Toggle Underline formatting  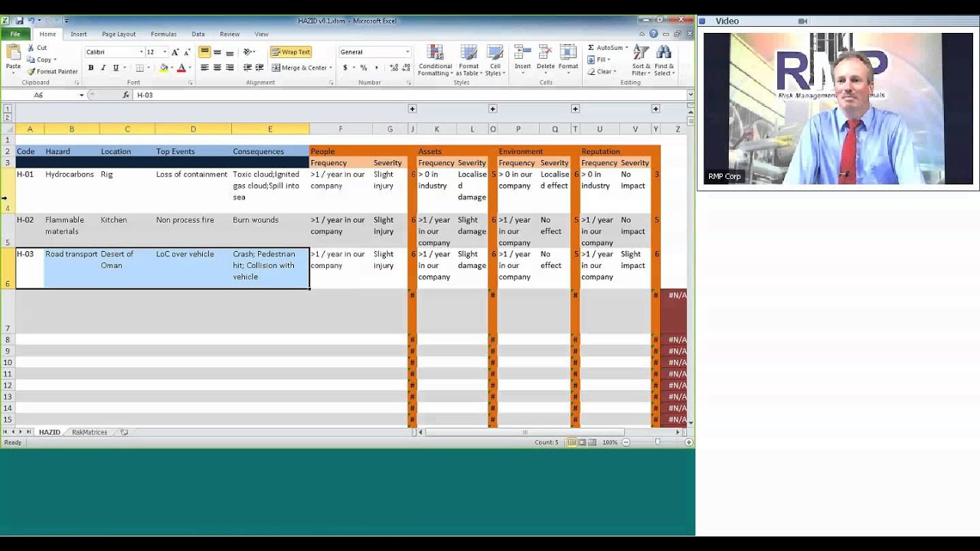tap(116, 68)
